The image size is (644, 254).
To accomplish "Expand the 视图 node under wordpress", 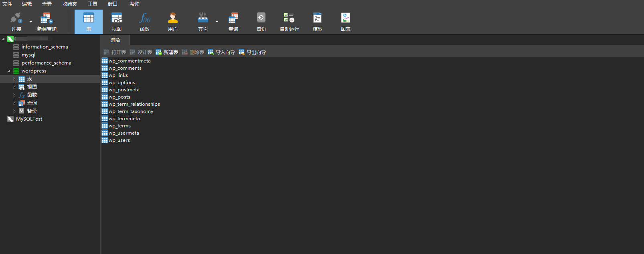I will (14, 87).
